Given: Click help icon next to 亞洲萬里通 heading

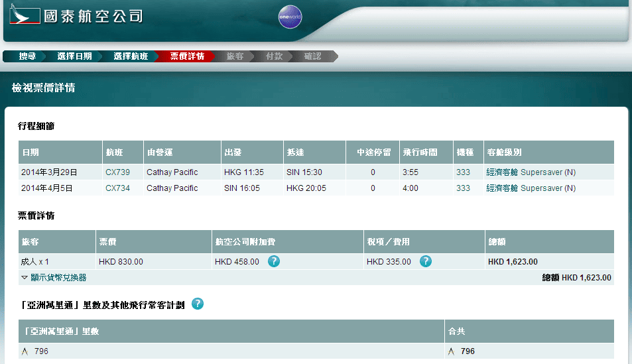Looking at the screenshot, I should coord(197,304).
